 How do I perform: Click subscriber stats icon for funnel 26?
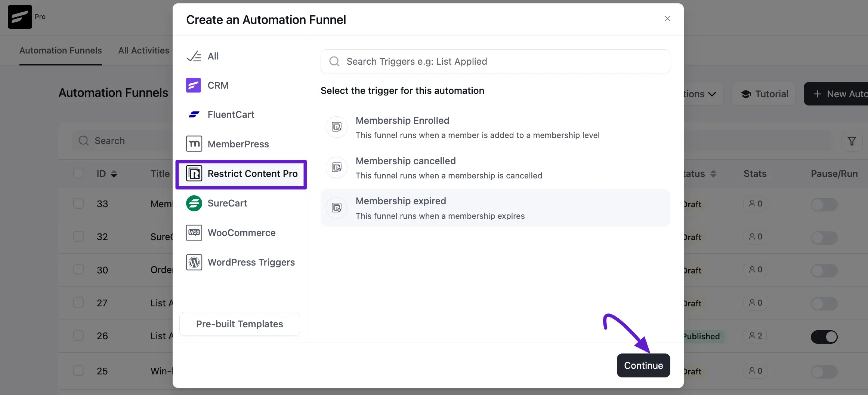point(752,336)
